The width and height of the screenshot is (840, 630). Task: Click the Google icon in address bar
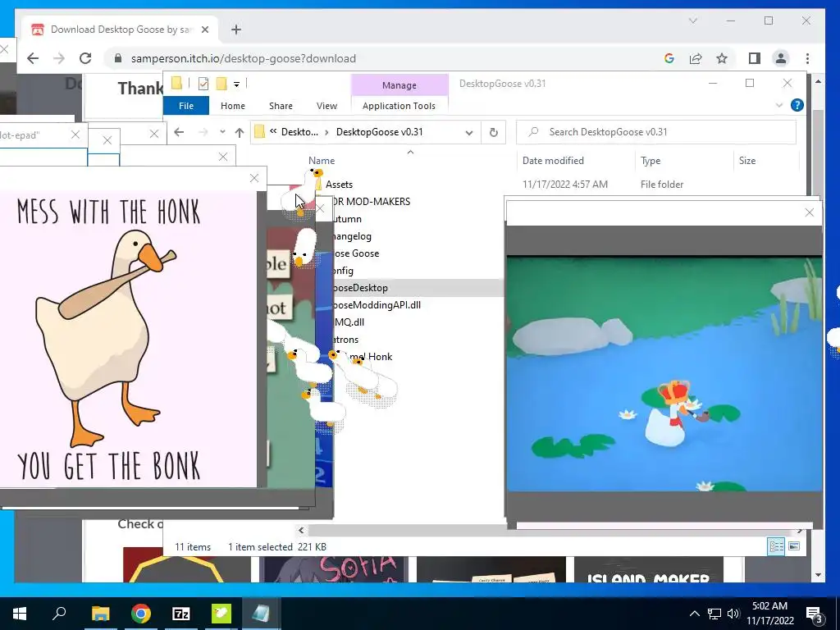point(669,58)
